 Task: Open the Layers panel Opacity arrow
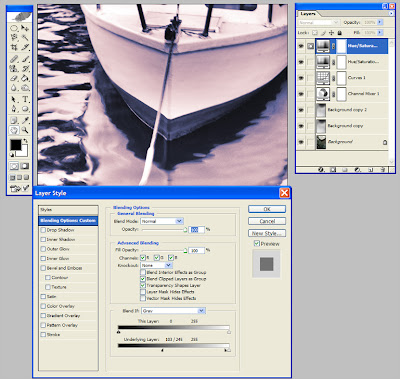tap(380, 22)
